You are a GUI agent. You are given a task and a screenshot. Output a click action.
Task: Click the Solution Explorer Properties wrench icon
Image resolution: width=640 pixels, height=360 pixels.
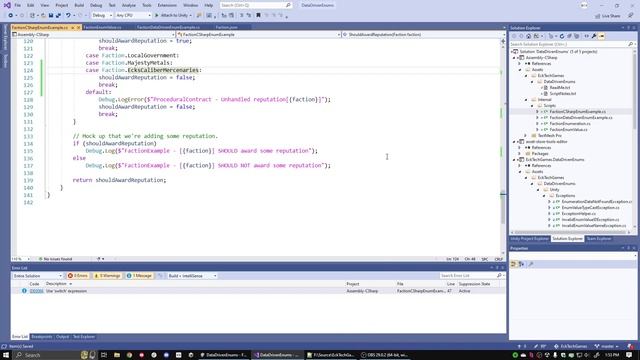coord(594,36)
